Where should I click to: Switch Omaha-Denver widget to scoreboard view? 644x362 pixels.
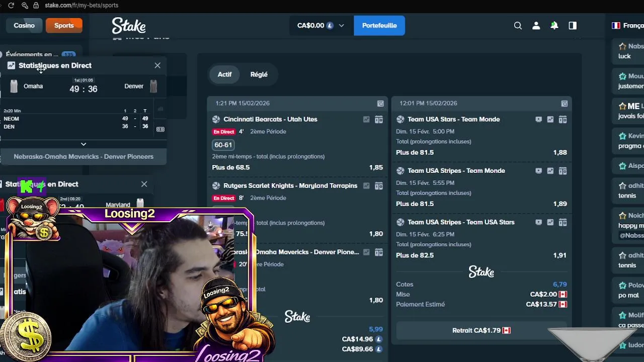[x=160, y=129]
